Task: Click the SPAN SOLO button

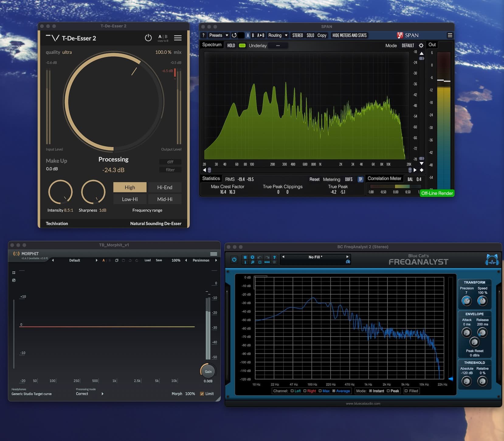Action: click(310, 35)
